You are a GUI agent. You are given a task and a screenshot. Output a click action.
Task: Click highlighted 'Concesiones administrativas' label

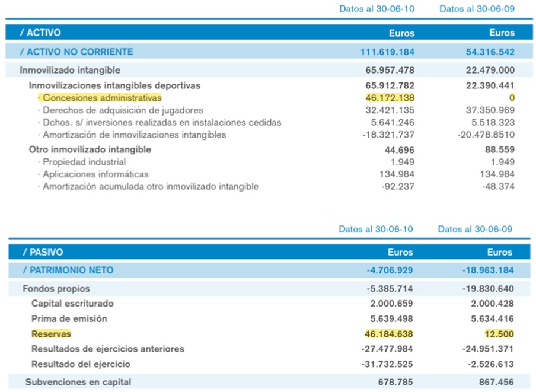coord(101,98)
